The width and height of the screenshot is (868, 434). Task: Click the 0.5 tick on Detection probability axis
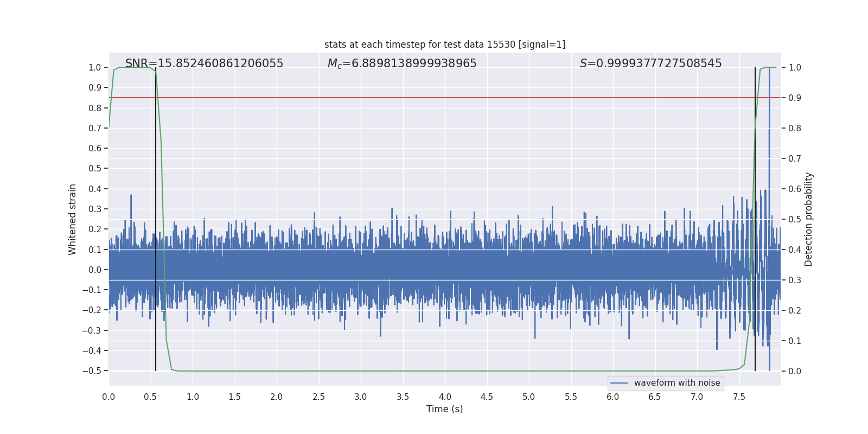click(795, 219)
